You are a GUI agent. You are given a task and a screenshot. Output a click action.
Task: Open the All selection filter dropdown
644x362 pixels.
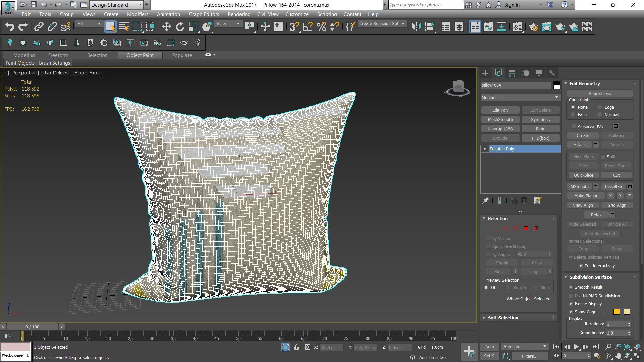(89, 24)
